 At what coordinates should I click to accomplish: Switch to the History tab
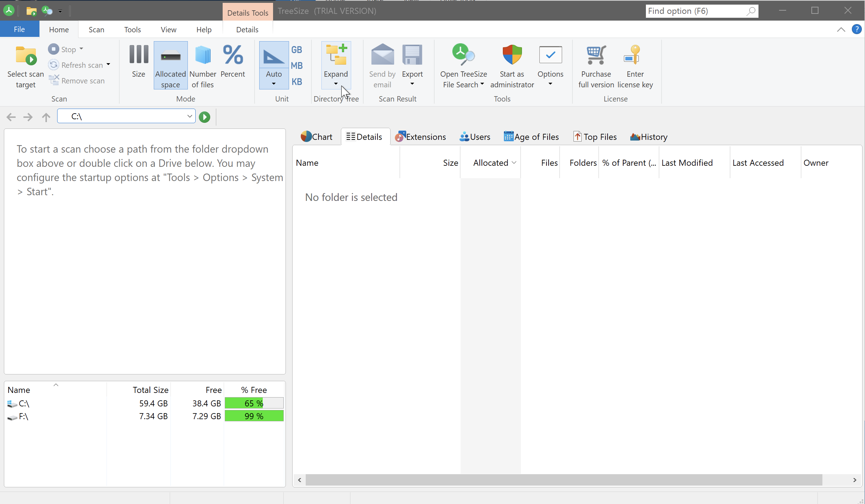(649, 137)
